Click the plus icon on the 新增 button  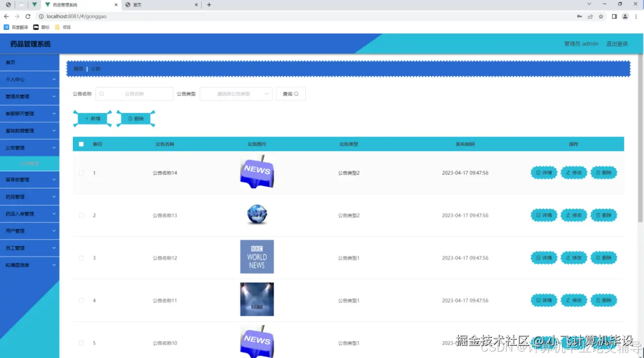[86, 118]
